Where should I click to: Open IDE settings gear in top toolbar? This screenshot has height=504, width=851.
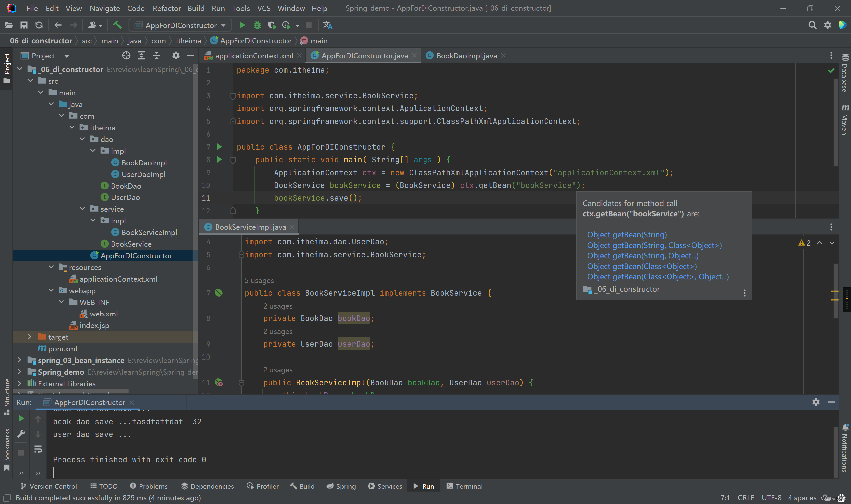[x=828, y=25]
